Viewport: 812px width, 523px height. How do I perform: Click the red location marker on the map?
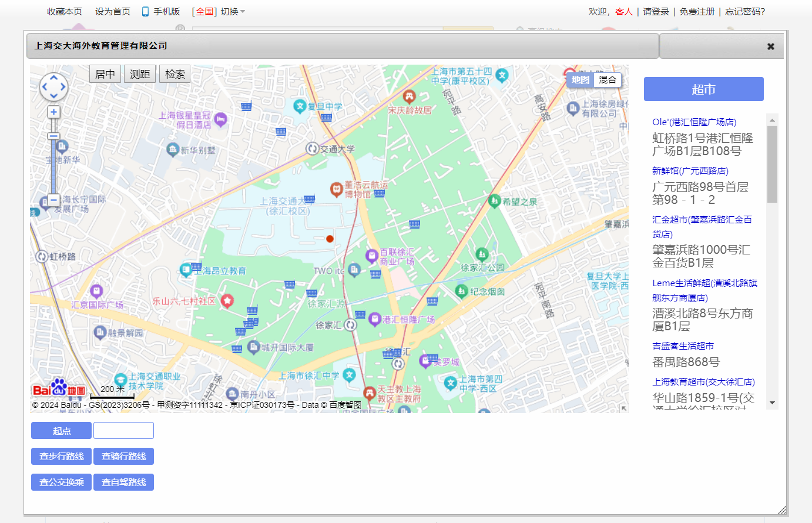pyautogui.click(x=330, y=239)
